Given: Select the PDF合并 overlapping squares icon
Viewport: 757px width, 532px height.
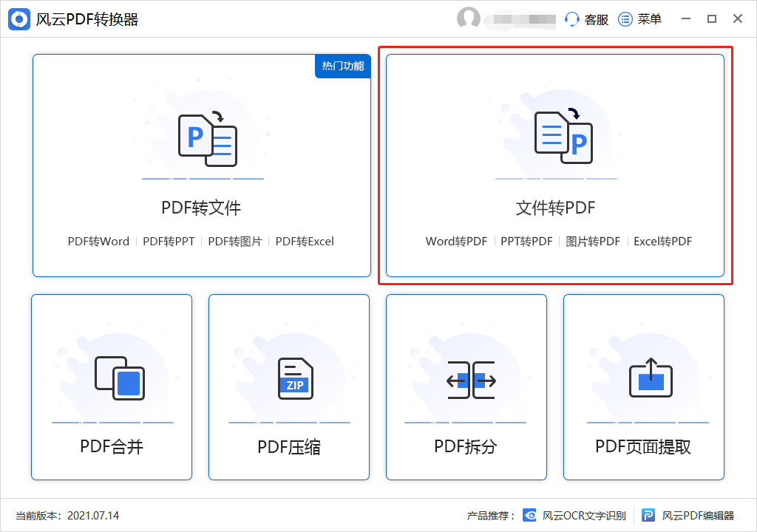Looking at the screenshot, I should pos(120,378).
